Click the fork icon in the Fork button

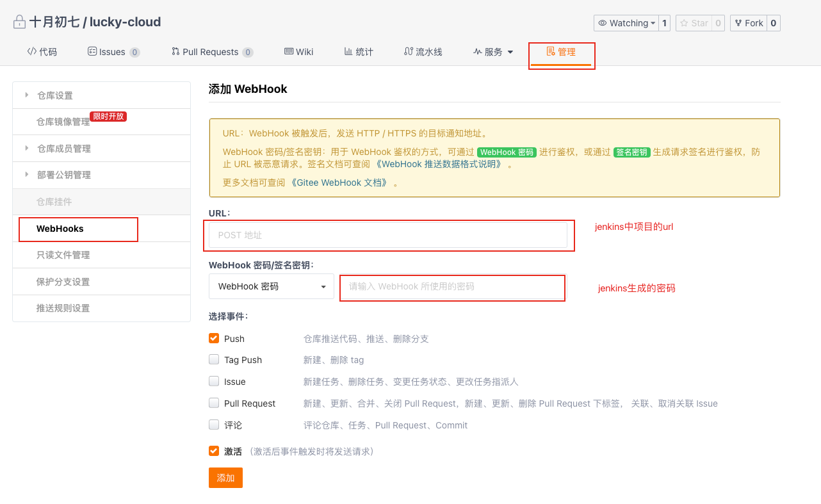point(738,23)
